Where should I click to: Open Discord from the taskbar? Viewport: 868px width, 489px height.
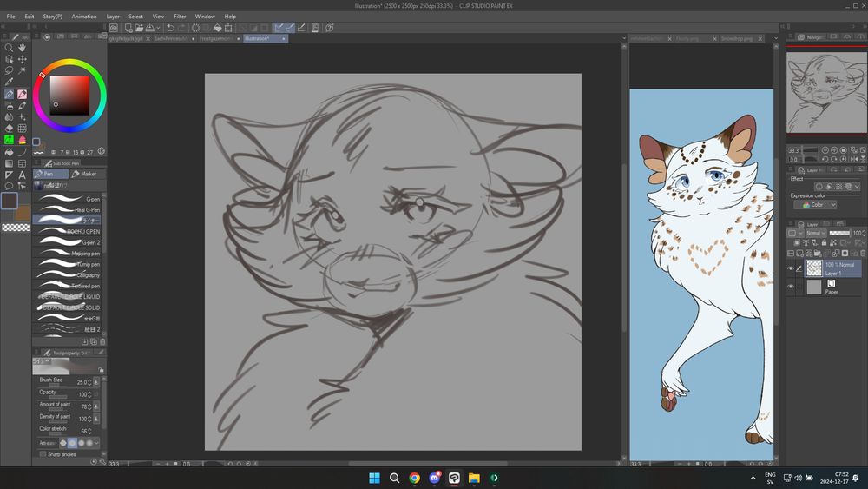(x=435, y=478)
